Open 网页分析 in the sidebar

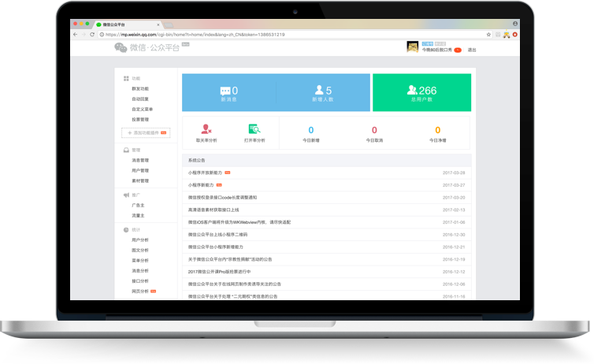pos(140,292)
